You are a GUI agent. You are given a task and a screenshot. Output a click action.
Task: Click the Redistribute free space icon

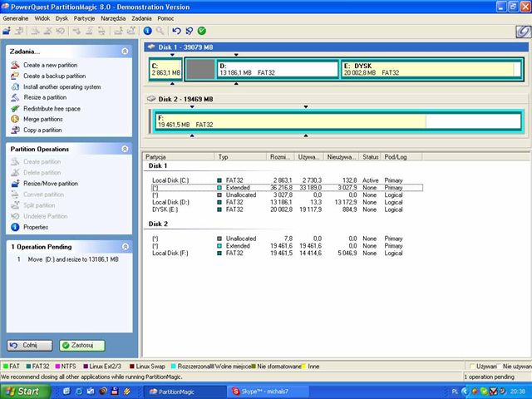click(15, 108)
